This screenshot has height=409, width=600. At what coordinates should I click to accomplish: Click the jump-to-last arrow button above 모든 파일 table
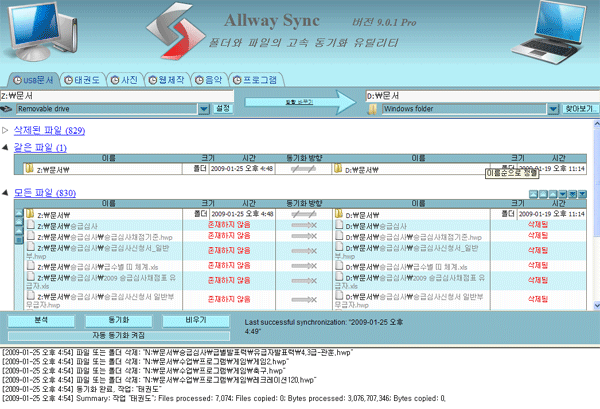pos(582,194)
